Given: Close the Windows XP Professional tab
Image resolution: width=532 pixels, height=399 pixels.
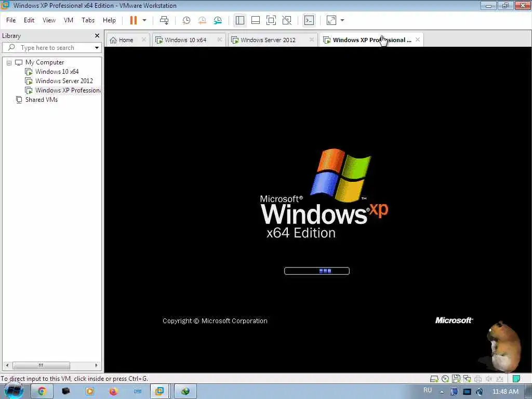Looking at the screenshot, I should [x=418, y=39].
